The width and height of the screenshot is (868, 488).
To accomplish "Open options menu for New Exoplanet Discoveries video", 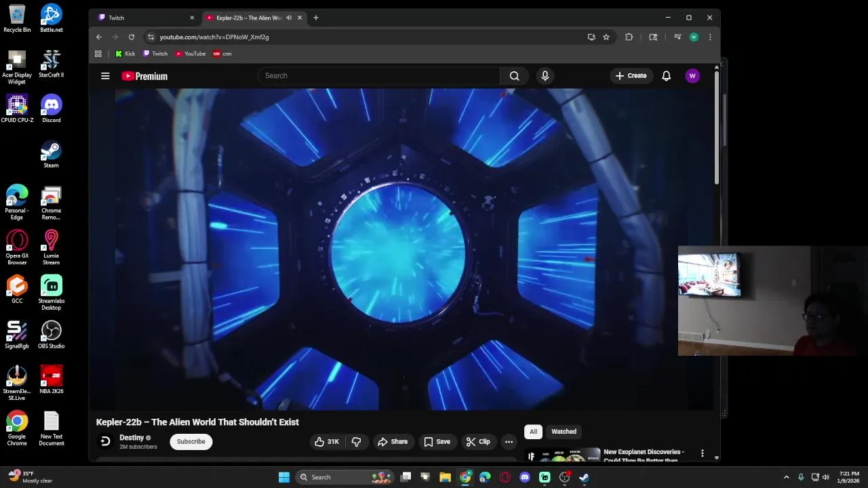I will (702, 453).
